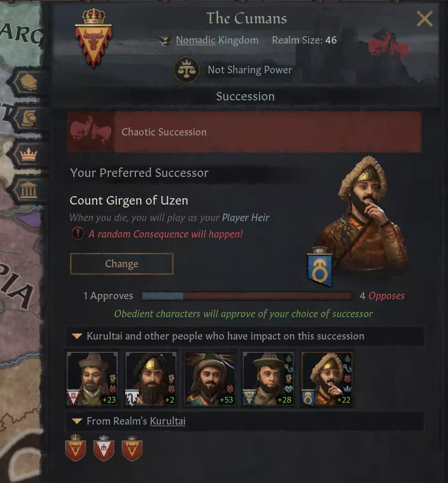448x483 pixels.
Task: Click the approves versus opposes bar
Action: [247, 296]
